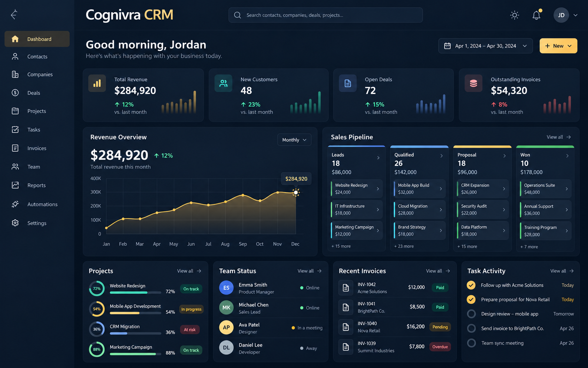This screenshot has height=368, width=588.
Task: Open Automations in the sidebar
Action: (37, 204)
